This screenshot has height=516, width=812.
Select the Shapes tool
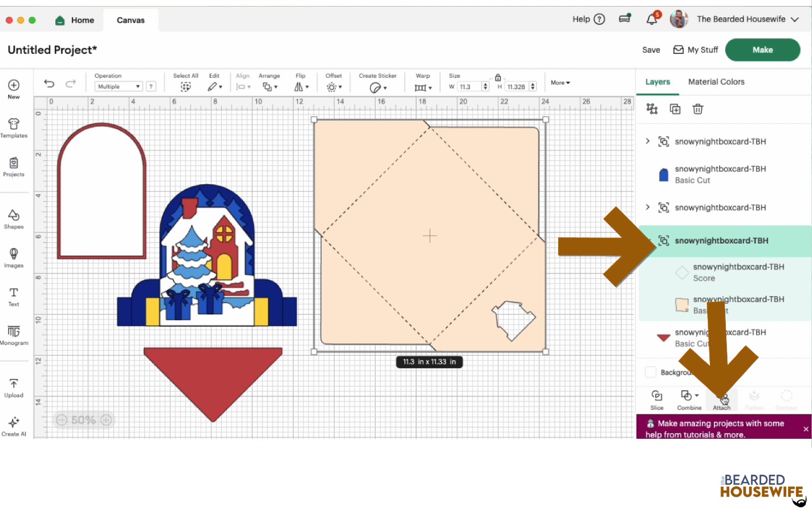(14, 218)
